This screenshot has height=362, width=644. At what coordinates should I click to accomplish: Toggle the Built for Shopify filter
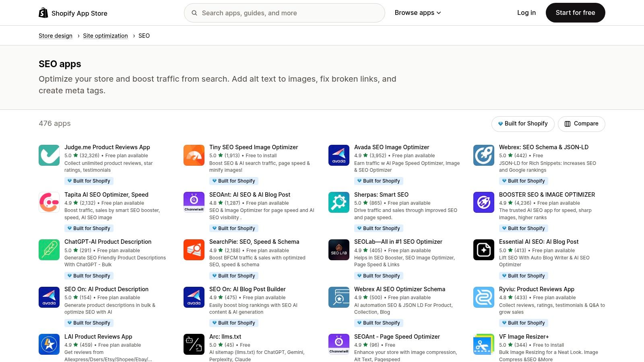coord(522,123)
